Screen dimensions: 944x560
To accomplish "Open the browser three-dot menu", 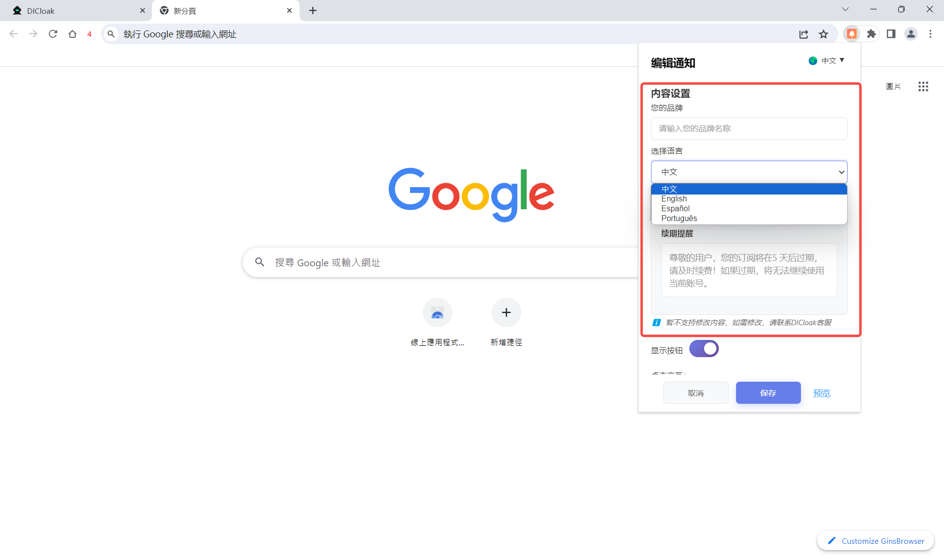I will [930, 34].
